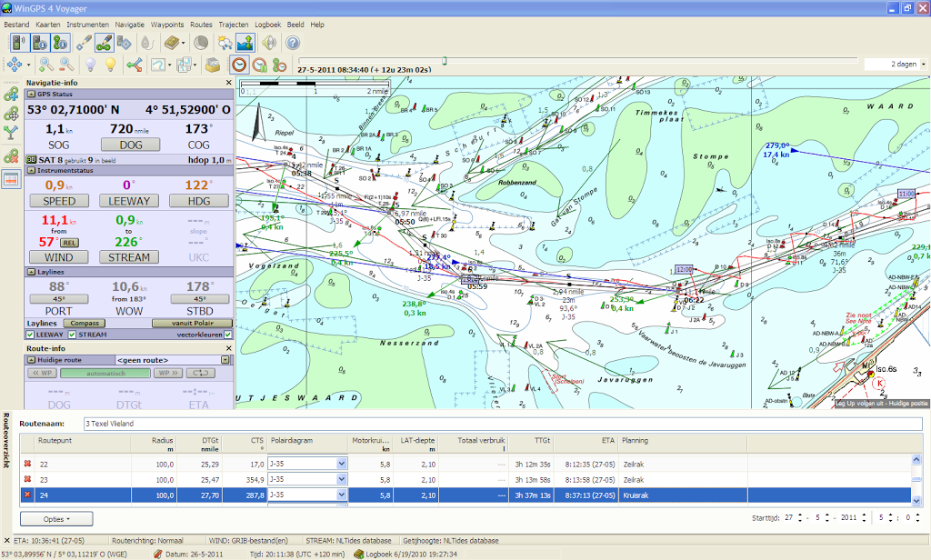Click the clock with pause icon
The image size is (931, 560).
coord(259,65)
